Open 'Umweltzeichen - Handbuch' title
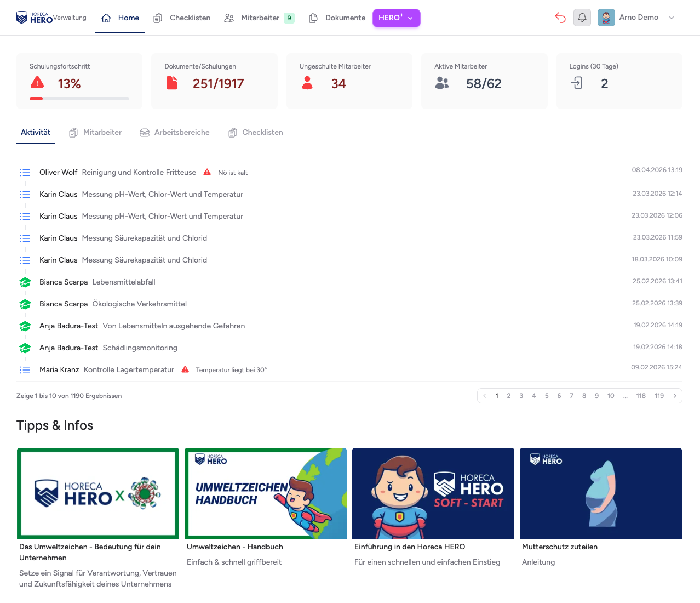700x603 pixels. pyautogui.click(x=235, y=547)
